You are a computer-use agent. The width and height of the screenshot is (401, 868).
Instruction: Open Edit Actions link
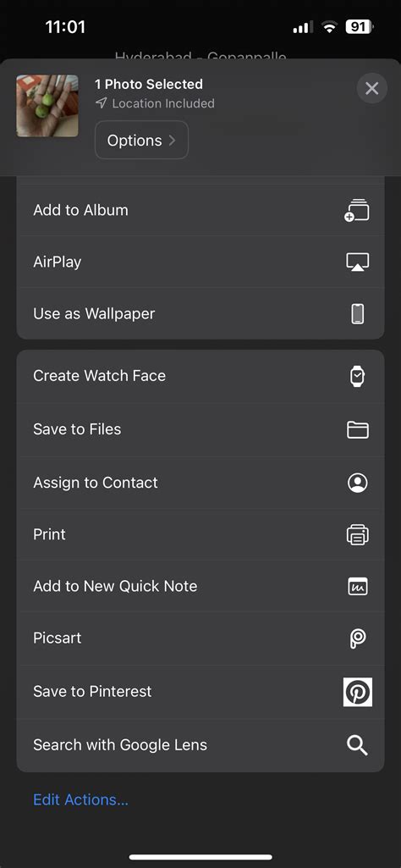point(80,799)
